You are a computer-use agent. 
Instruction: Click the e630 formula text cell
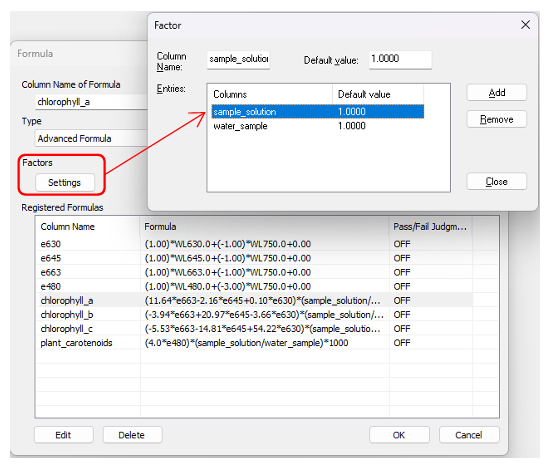point(228,244)
